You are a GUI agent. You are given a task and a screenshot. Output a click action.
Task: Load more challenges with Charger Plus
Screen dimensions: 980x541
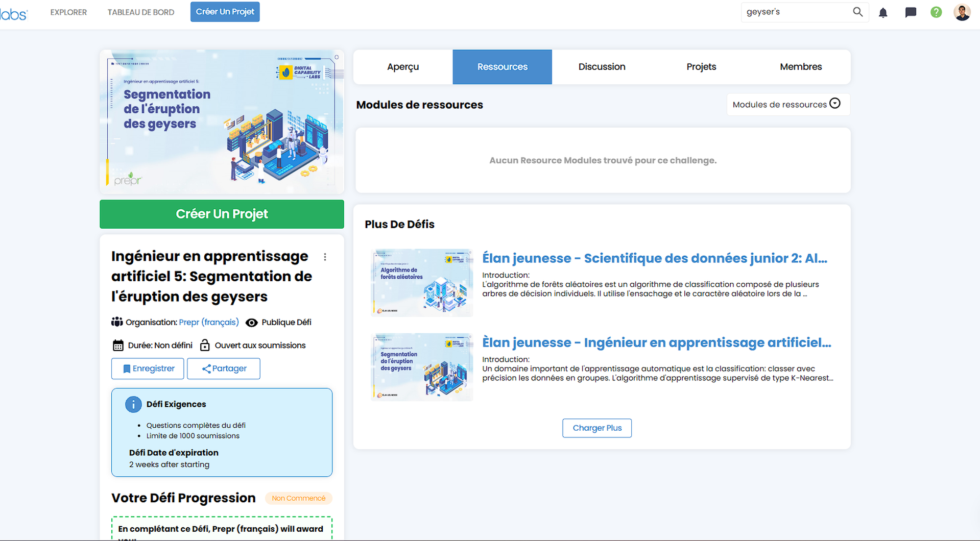(x=596, y=428)
